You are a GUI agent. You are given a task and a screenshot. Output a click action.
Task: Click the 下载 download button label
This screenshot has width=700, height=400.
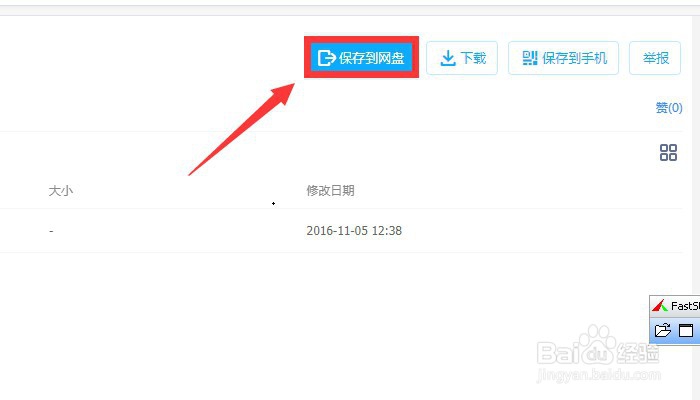473,58
